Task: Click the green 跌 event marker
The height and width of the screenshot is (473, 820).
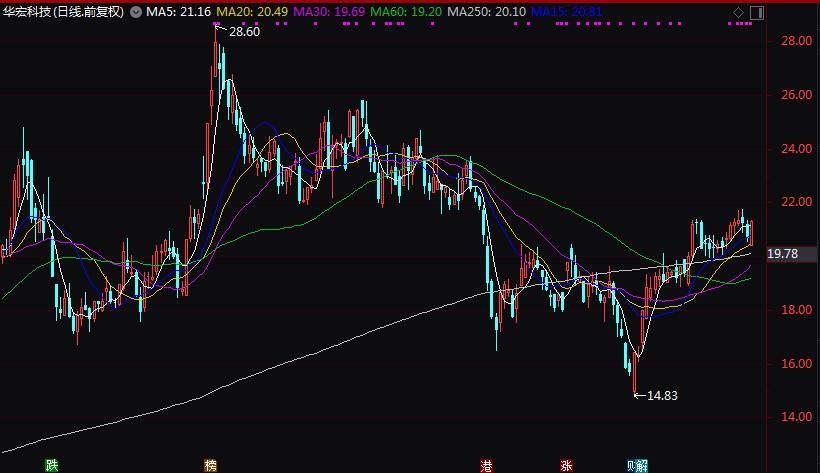Action: [x=52, y=465]
